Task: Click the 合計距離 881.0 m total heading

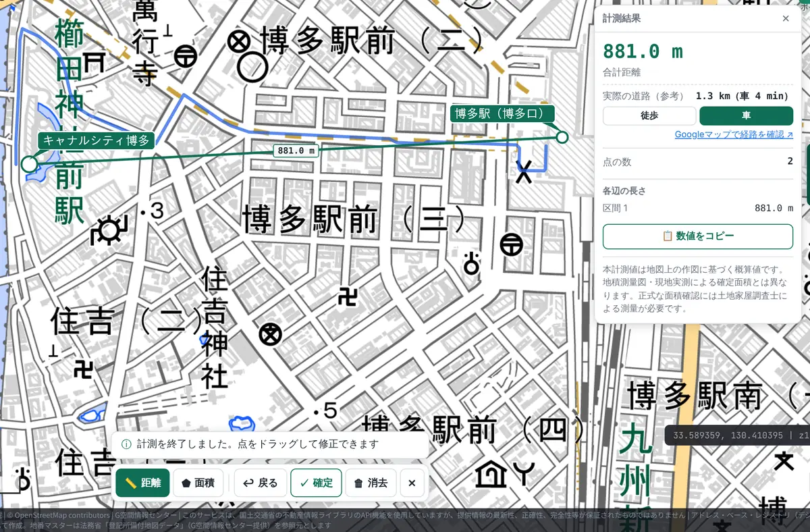Action: coord(643,51)
